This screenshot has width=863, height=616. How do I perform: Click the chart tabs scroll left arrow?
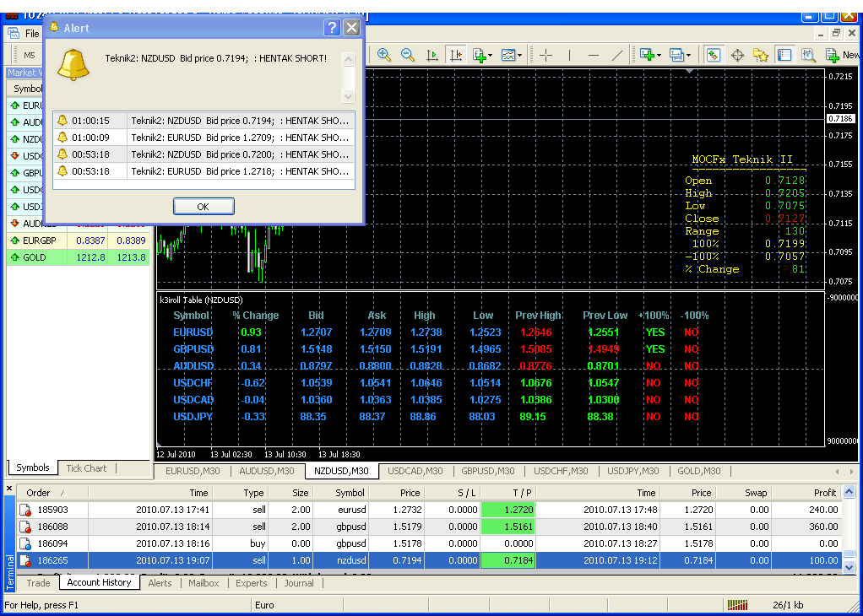pyautogui.click(x=838, y=472)
